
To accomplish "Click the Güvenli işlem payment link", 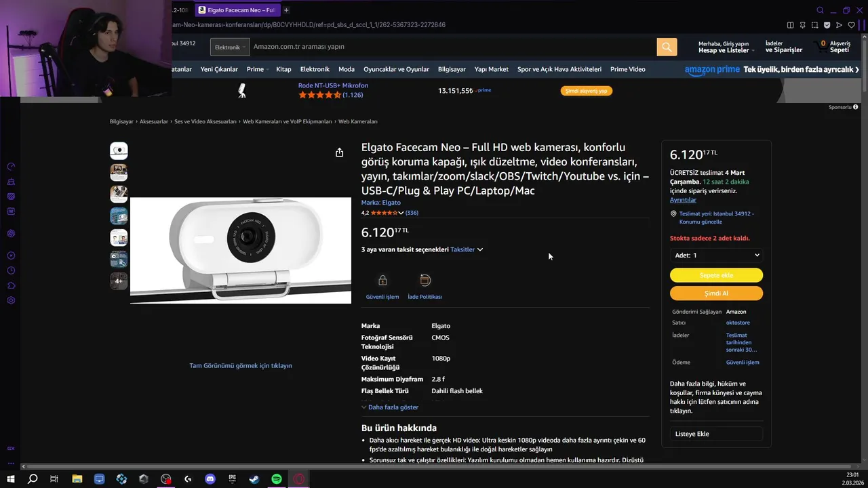I will click(x=743, y=362).
